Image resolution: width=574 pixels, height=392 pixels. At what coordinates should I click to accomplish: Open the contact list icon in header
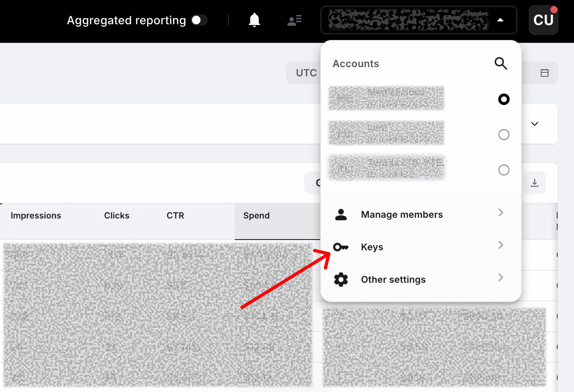pyautogui.click(x=295, y=20)
